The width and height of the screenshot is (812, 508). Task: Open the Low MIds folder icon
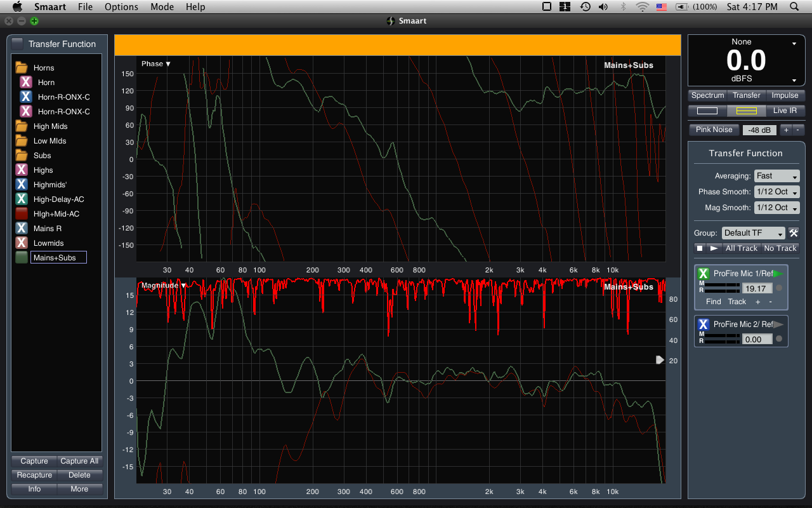(x=22, y=140)
